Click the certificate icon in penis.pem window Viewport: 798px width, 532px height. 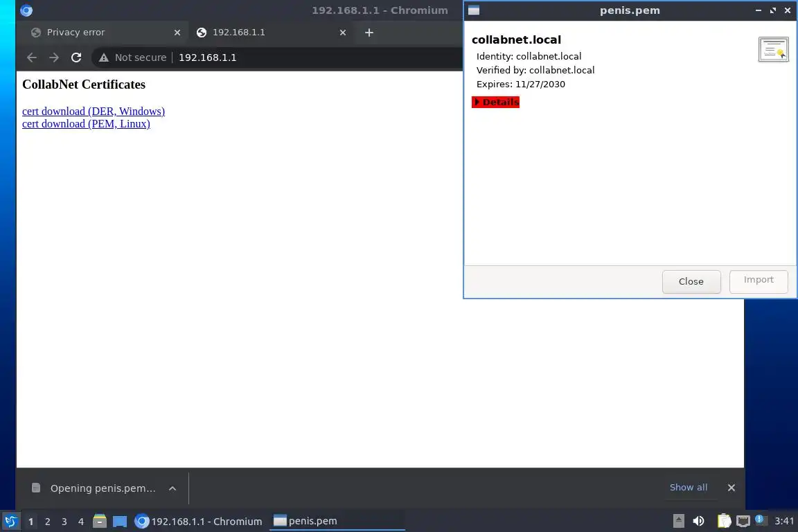[773, 49]
